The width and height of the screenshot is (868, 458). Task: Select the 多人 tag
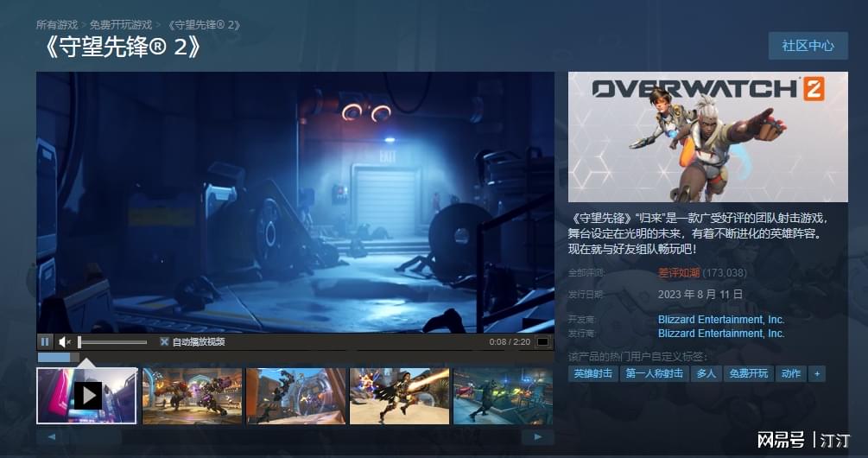706,374
